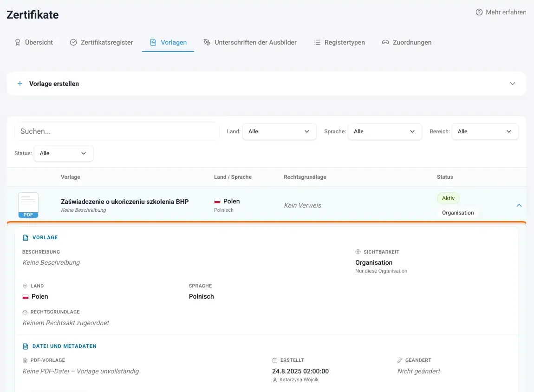
Task: Click the Rechtsgrundlage scales icon
Action: click(x=25, y=312)
